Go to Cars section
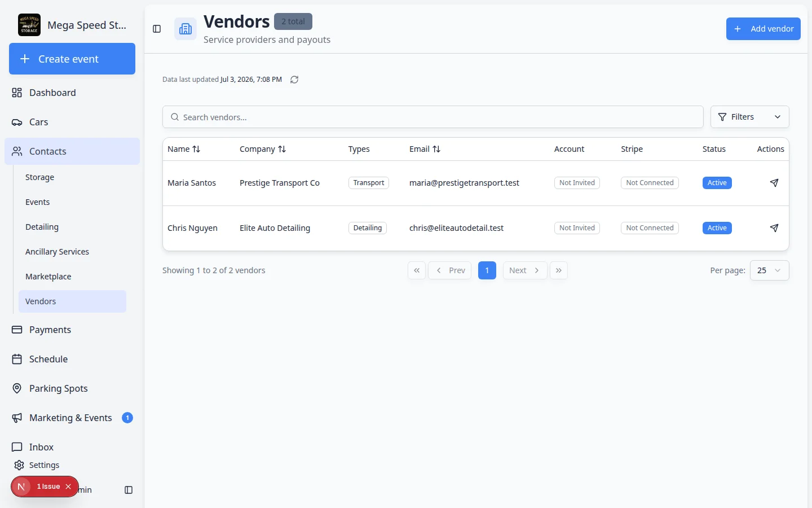Viewport: 812px width, 508px height. pos(72,122)
